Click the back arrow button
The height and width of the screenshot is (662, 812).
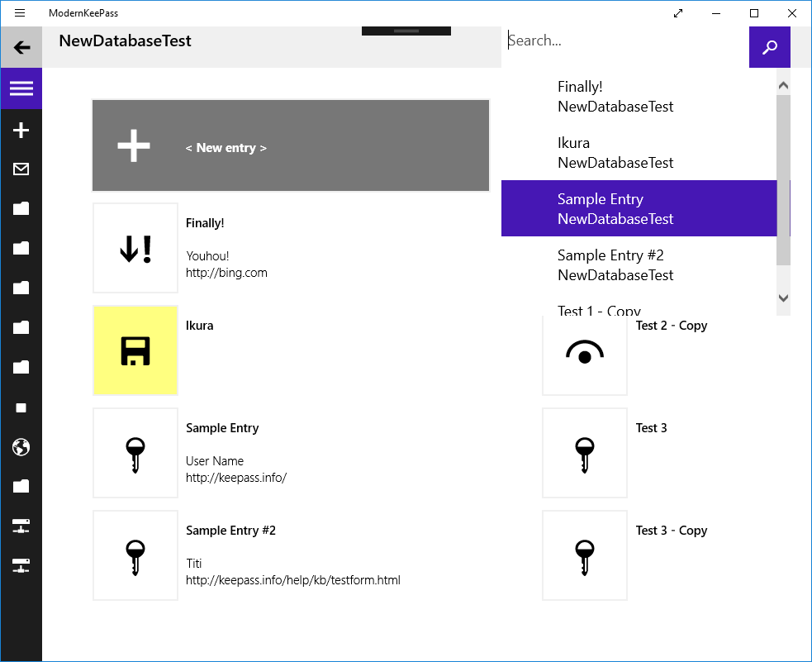(21, 47)
